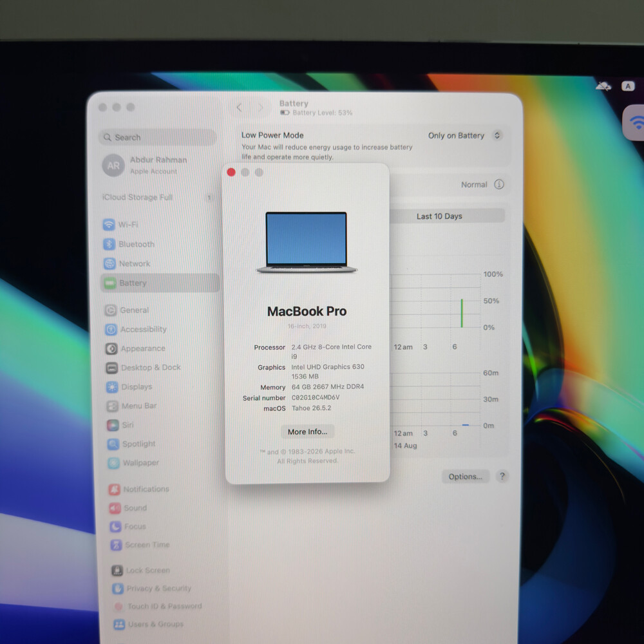The height and width of the screenshot is (644, 644).
Task: Open Touch ID & Password fingerprint icon
Action: pyautogui.click(x=118, y=606)
